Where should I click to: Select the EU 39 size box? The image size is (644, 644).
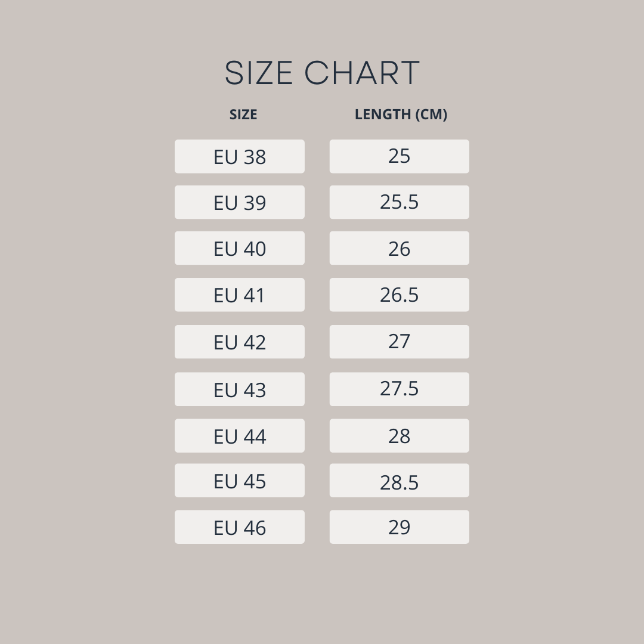coord(239,202)
